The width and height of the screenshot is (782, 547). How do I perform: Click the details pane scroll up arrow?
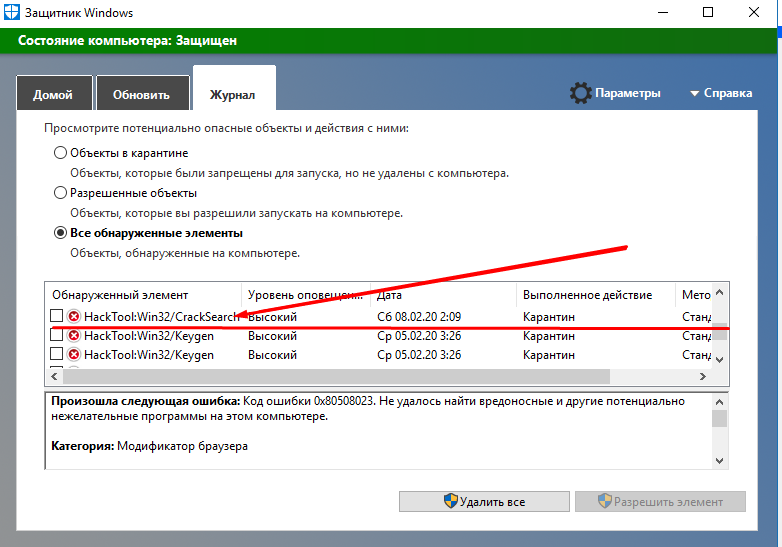click(x=719, y=402)
